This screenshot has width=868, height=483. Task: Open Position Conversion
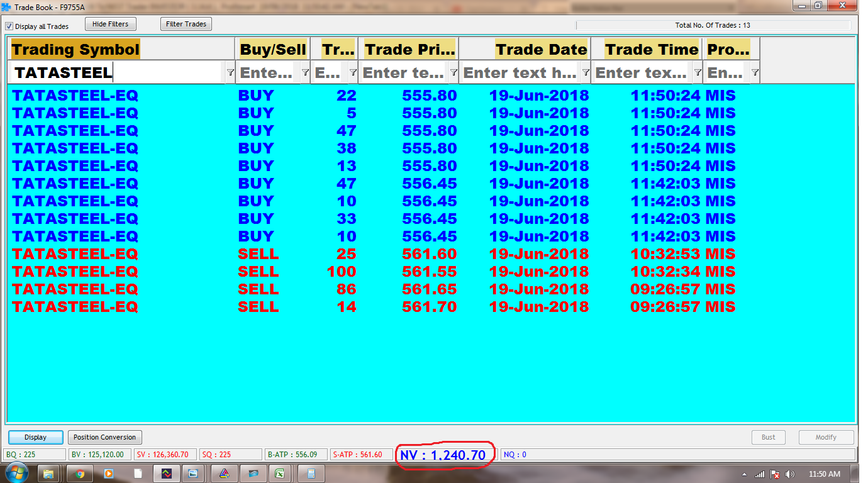pos(104,437)
